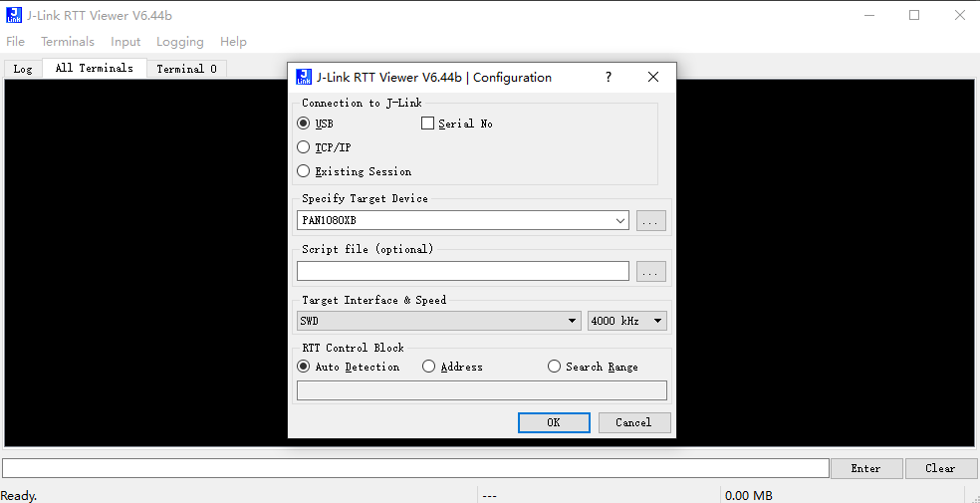
Task: Clear the terminal with the Clear button
Action: pos(940,468)
